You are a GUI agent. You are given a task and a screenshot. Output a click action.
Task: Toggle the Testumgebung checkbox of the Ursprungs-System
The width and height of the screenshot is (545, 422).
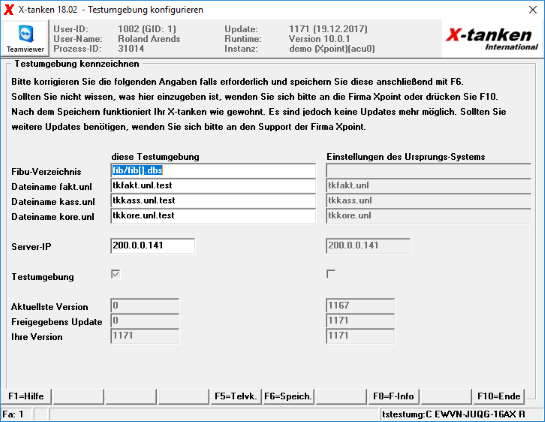pyautogui.click(x=331, y=274)
